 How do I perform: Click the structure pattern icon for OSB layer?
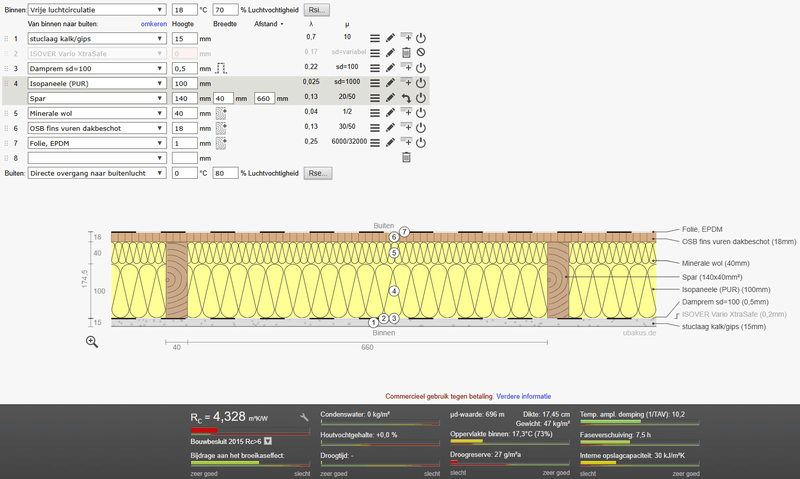[x=221, y=128]
